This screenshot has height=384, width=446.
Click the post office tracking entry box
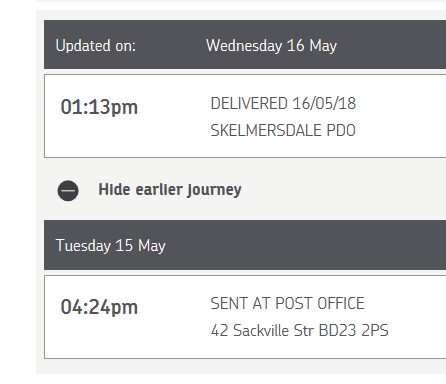(x=245, y=317)
